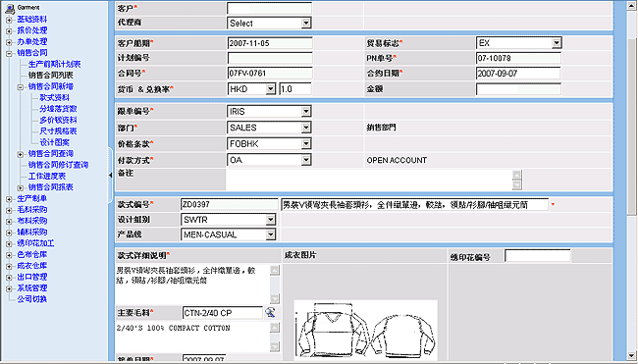This screenshot has width=638, height=364.
Task: Click the 备注 text area up arrow
Action: (x=516, y=175)
